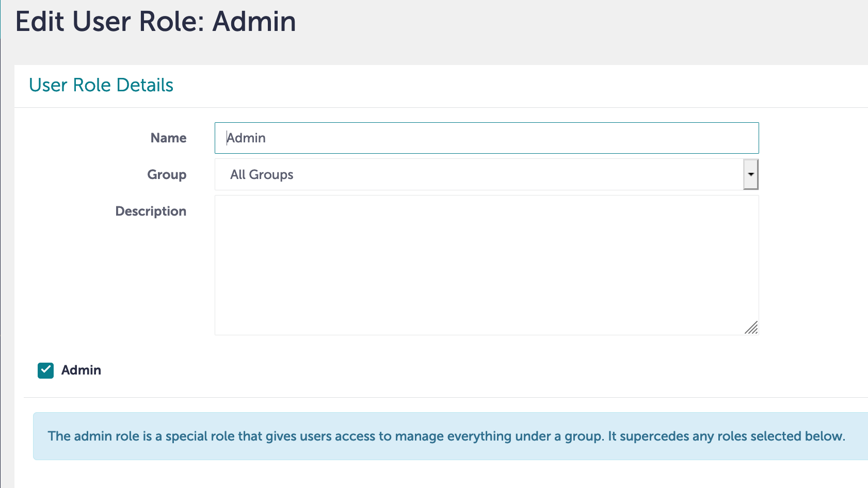The image size is (868, 488).
Task: Click into the Name input field
Action: (487, 138)
